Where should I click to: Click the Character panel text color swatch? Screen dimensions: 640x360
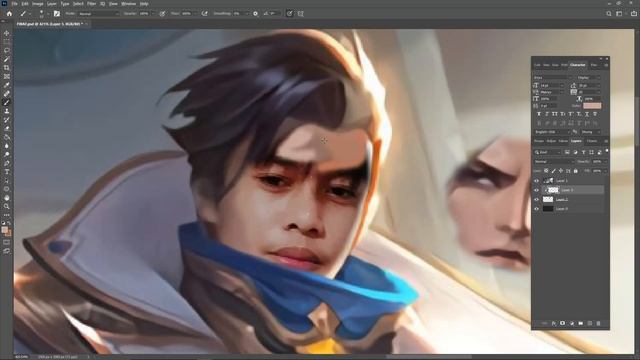coord(592,106)
